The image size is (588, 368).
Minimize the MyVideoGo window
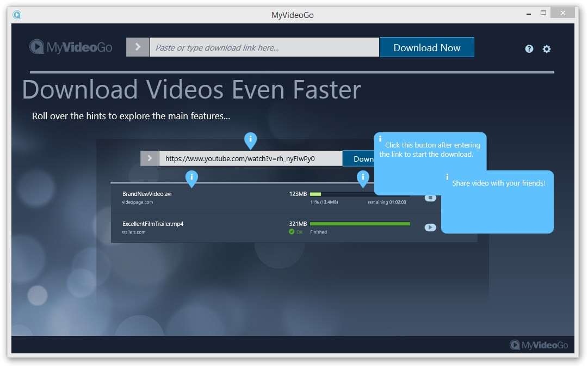pyautogui.click(x=529, y=14)
